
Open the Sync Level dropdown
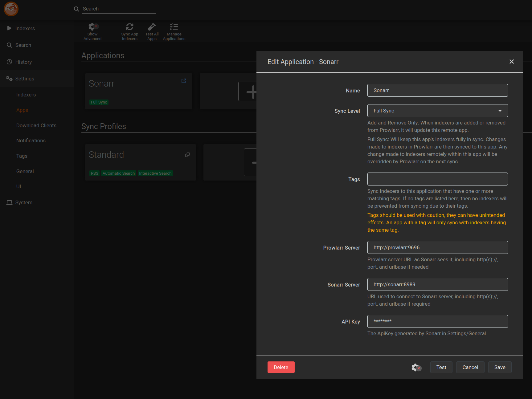pos(437,111)
